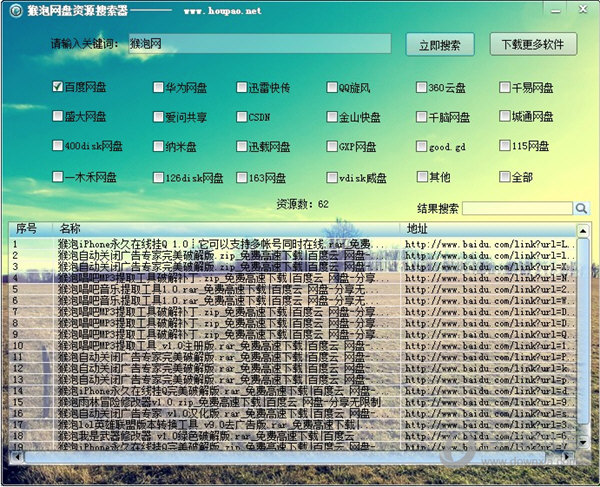Click the horizontal scroll right arrow
The height and width of the screenshot is (487, 600).
[568, 456]
